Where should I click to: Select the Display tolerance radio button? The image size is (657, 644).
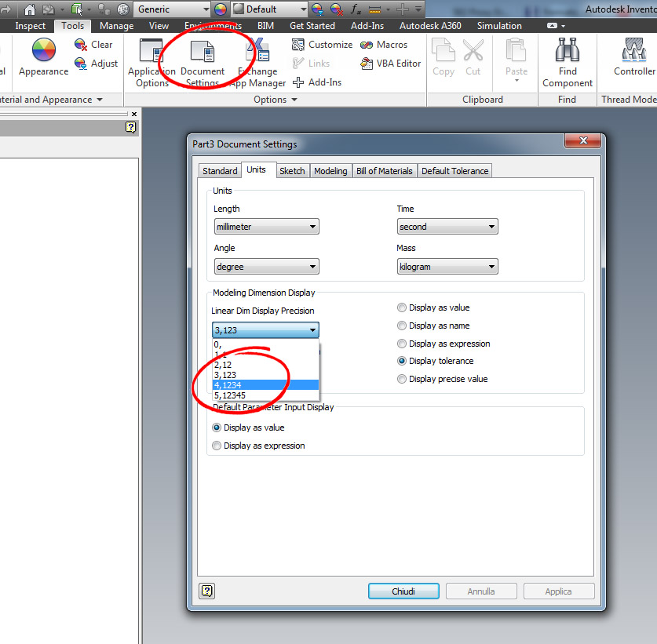tap(401, 361)
